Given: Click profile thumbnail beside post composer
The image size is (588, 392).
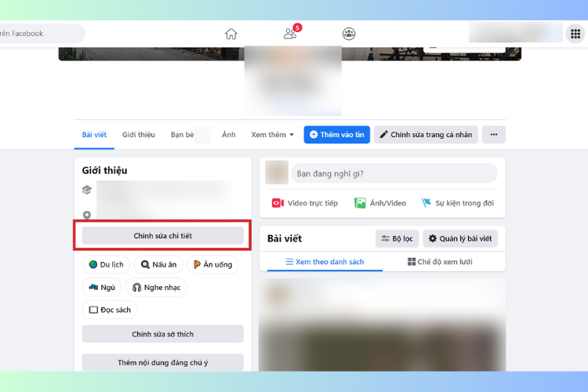Looking at the screenshot, I should pos(277,172).
